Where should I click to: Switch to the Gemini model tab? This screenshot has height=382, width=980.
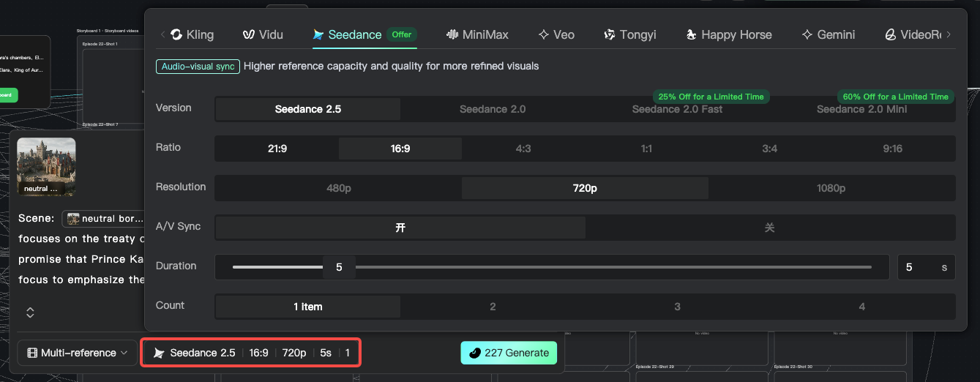(x=828, y=34)
